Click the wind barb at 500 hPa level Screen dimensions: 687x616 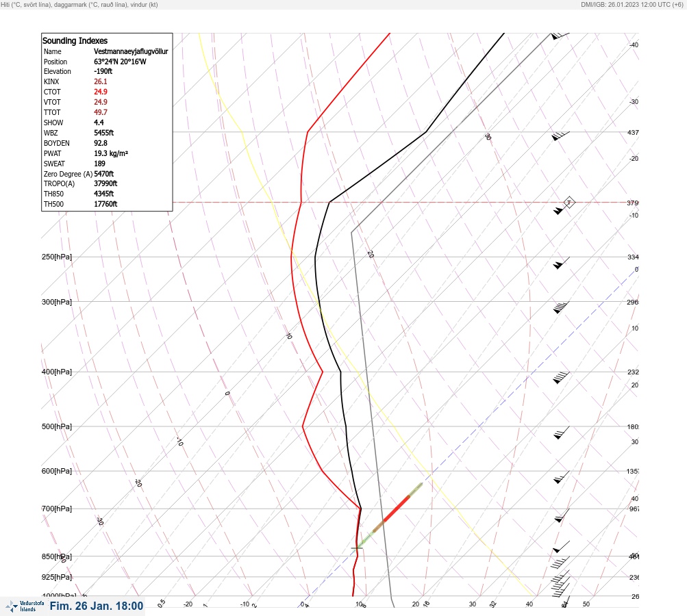tap(561, 433)
